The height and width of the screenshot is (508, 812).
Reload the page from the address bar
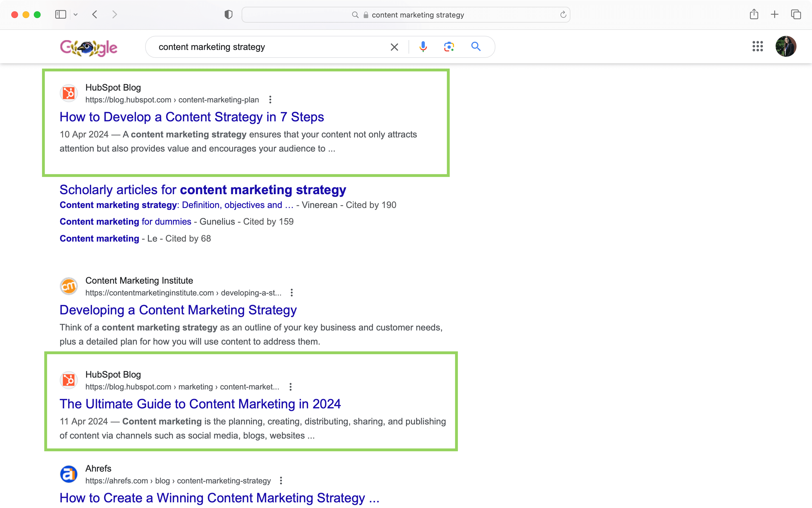(x=563, y=14)
